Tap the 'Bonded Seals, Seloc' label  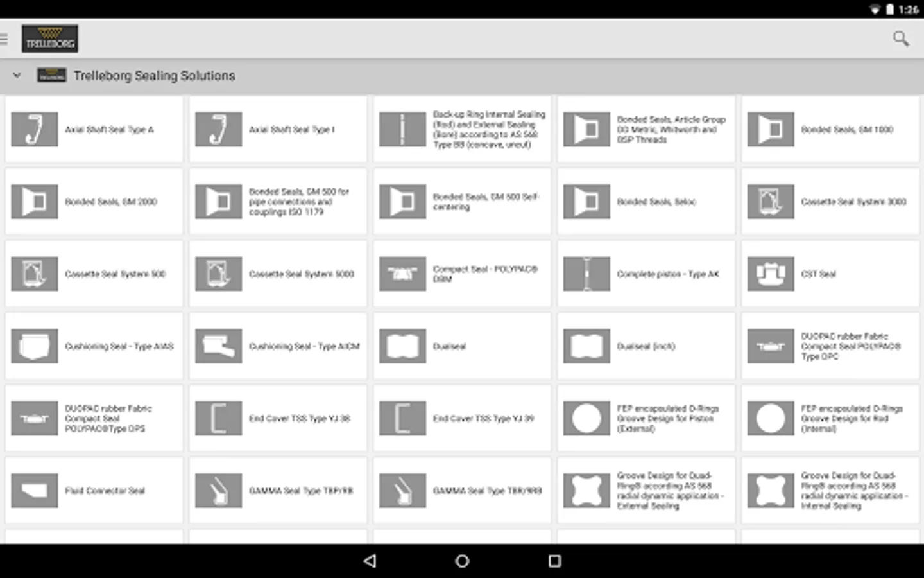[656, 202]
